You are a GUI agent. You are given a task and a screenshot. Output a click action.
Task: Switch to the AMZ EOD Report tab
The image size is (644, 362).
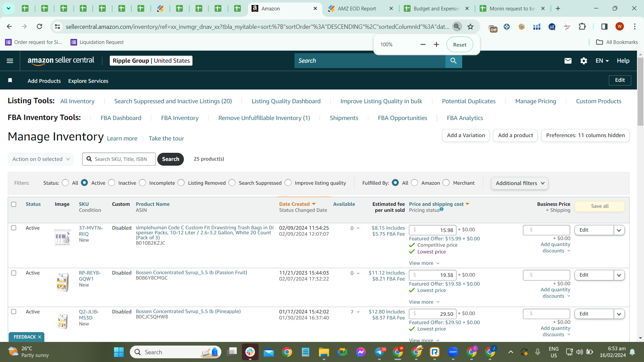361,9
